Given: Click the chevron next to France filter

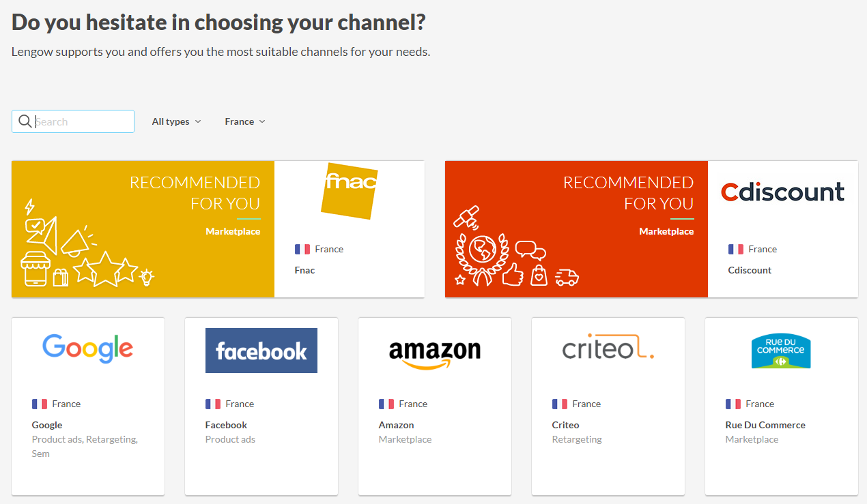Looking at the screenshot, I should pos(263,121).
